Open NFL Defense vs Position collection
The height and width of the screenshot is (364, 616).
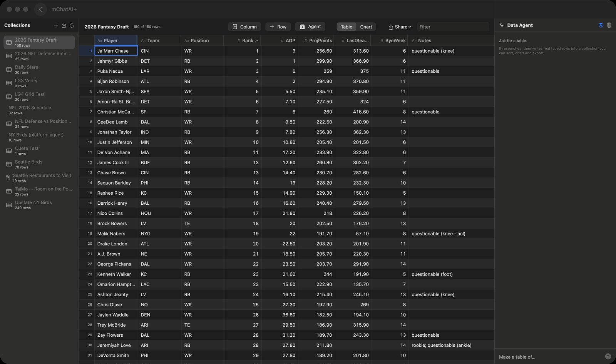[39, 124]
